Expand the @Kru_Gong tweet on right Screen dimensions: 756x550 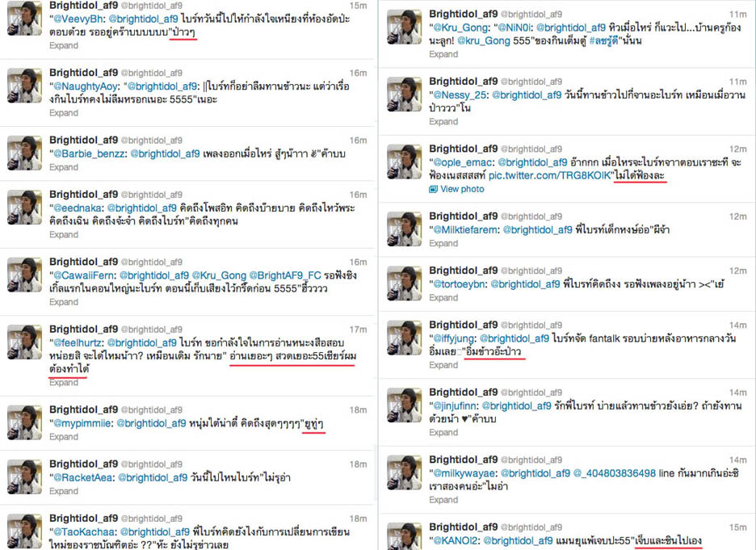(x=443, y=54)
